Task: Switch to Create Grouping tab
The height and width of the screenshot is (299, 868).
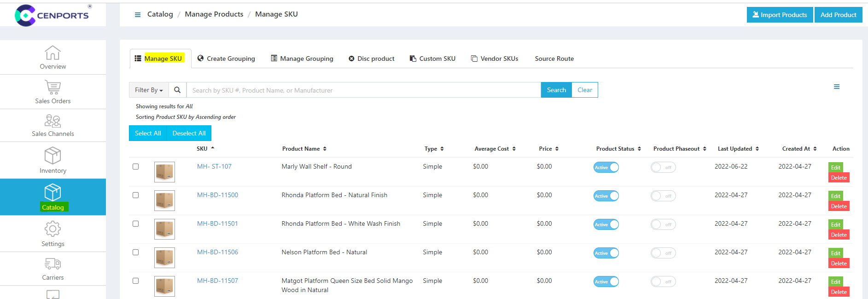Action: click(226, 59)
